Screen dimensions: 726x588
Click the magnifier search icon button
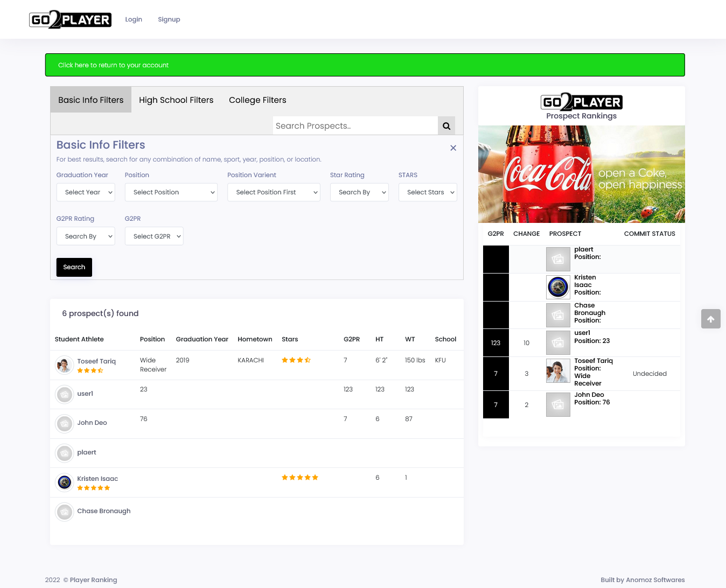pyautogui.click(x=446, y=126)
